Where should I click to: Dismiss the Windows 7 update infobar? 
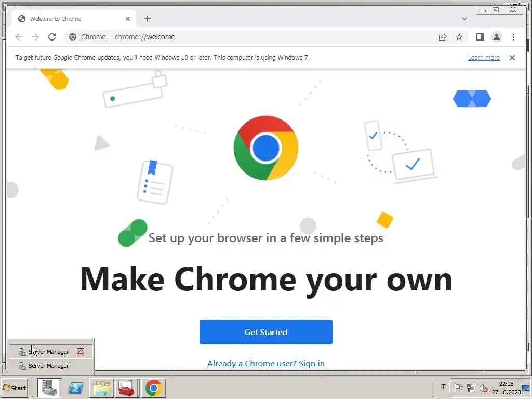tap(512, 58)
